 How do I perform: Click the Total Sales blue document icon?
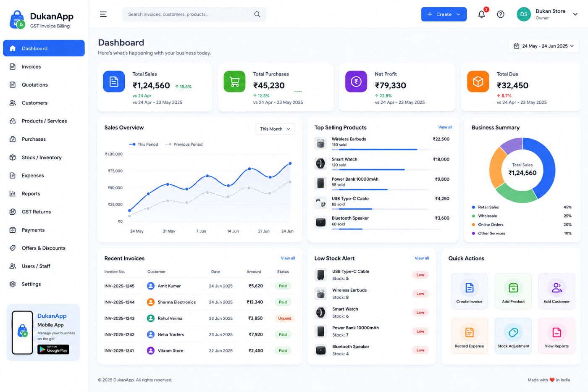(114, 82)
